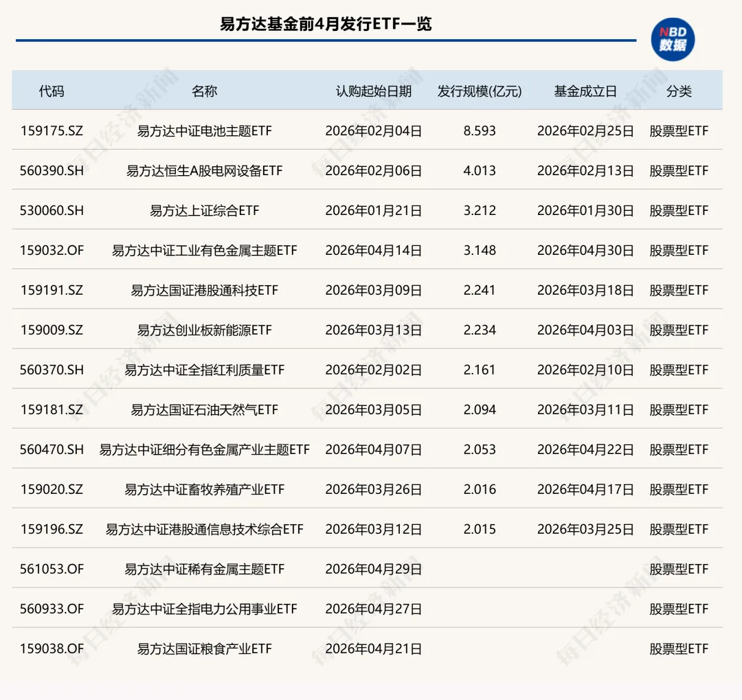742x700 pixels.
Task: Click issue size value 4.013
Action: (480, 170)
